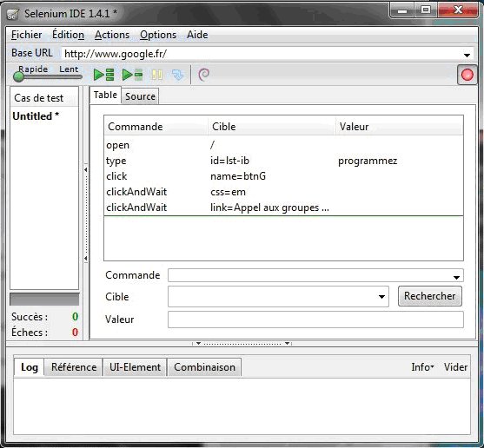Screen dimensions: 484x448
Task: Pause or resume test playback
Action: click(156, 75)
